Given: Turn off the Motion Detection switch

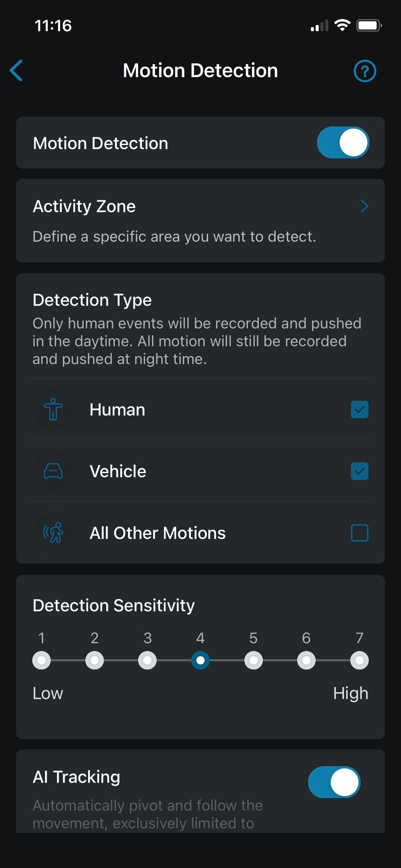Looking at the screenshot, I should 343,143.
